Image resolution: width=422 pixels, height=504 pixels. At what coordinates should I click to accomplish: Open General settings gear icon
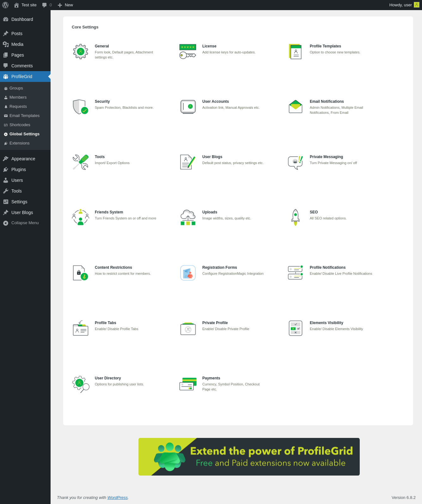point(81,52)
